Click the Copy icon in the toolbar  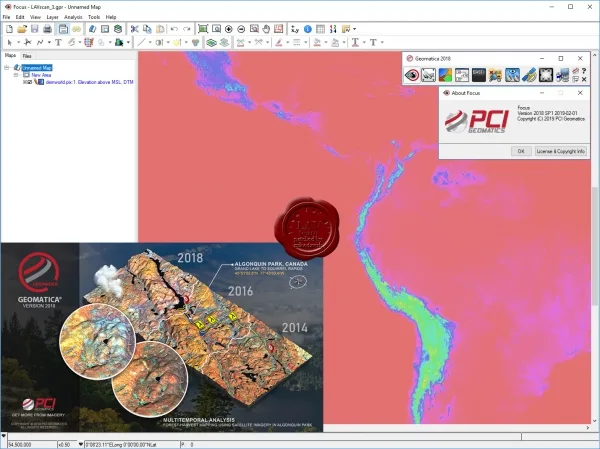(x=147, y=29)
